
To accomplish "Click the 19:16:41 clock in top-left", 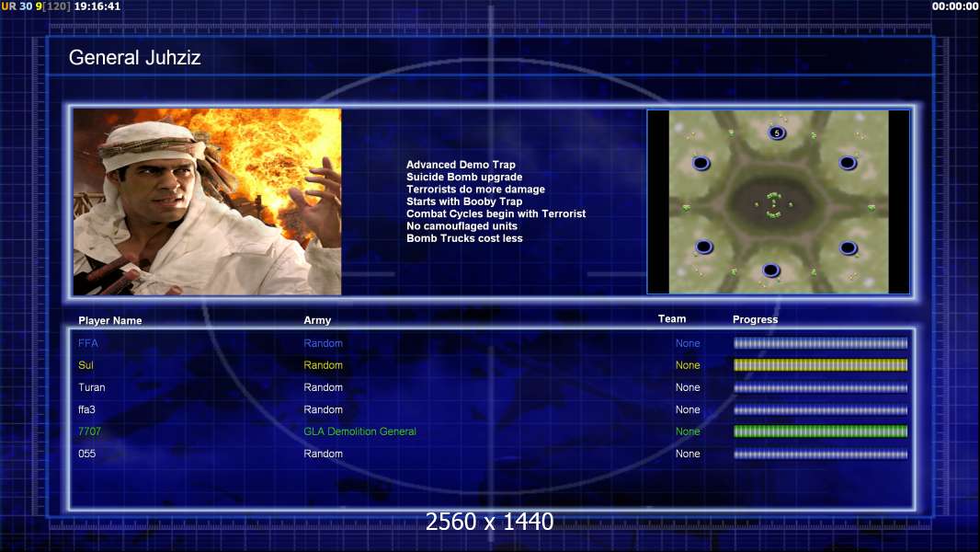I will point(97,6).
